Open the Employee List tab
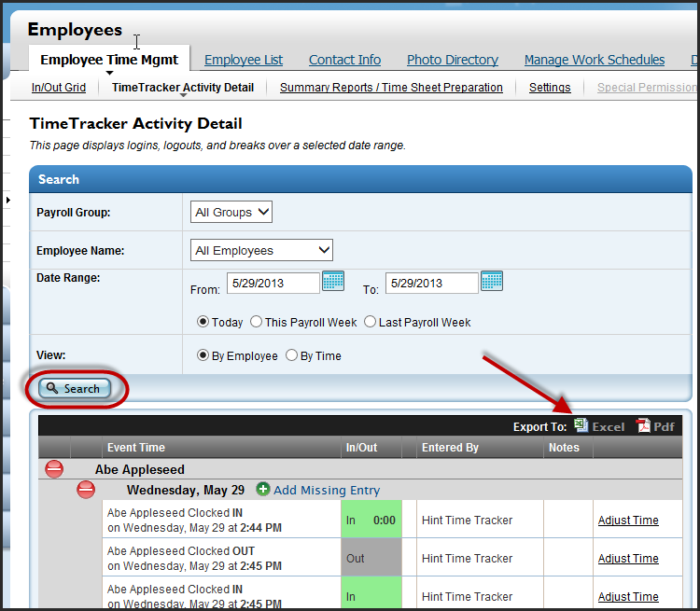 point(244,60)
